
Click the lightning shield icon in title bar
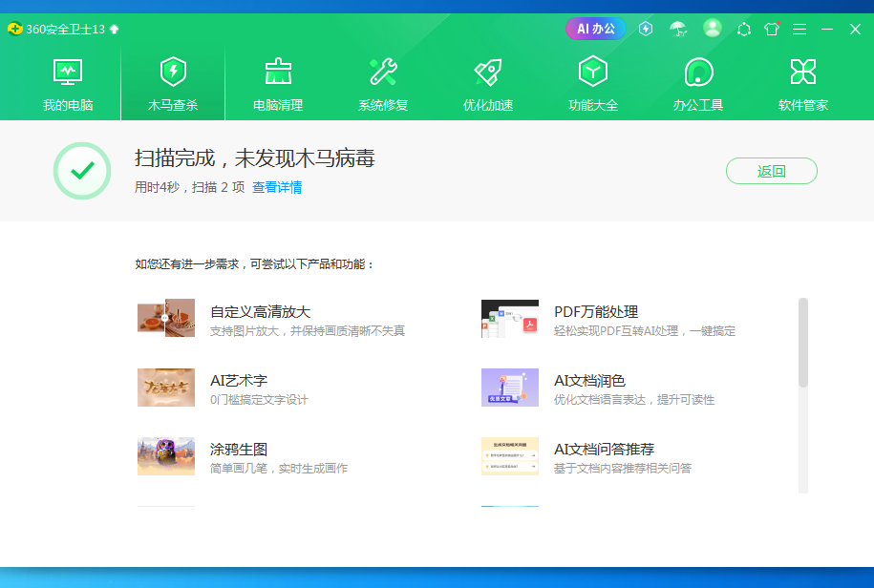coord(646,29)
